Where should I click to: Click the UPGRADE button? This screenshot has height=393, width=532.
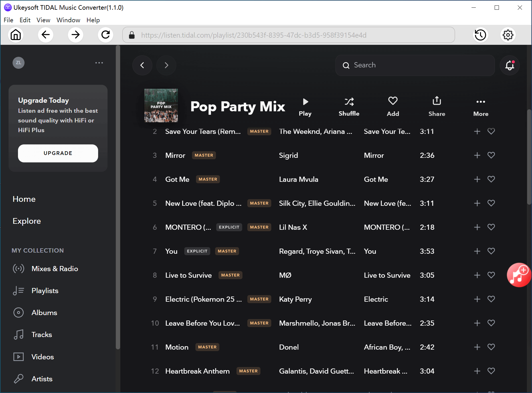pos(58,153)
